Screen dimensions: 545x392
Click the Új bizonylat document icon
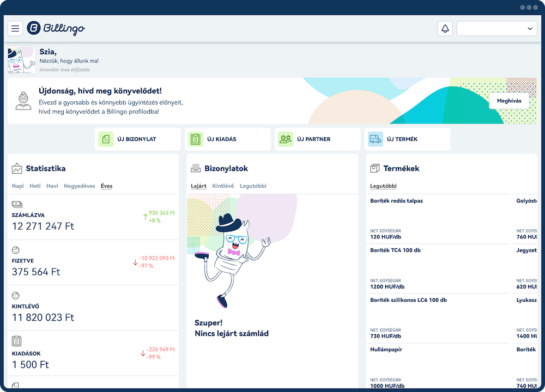coord(106,139)
